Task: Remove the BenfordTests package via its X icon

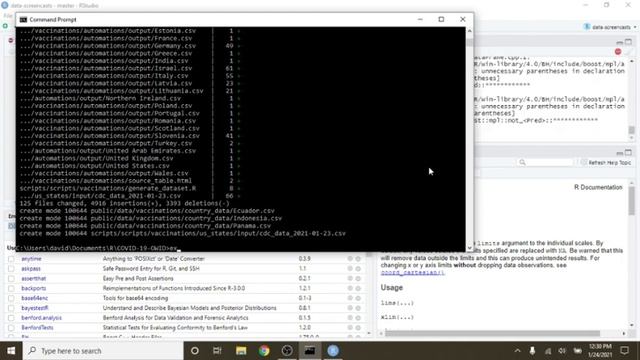Action: point(358,327)
